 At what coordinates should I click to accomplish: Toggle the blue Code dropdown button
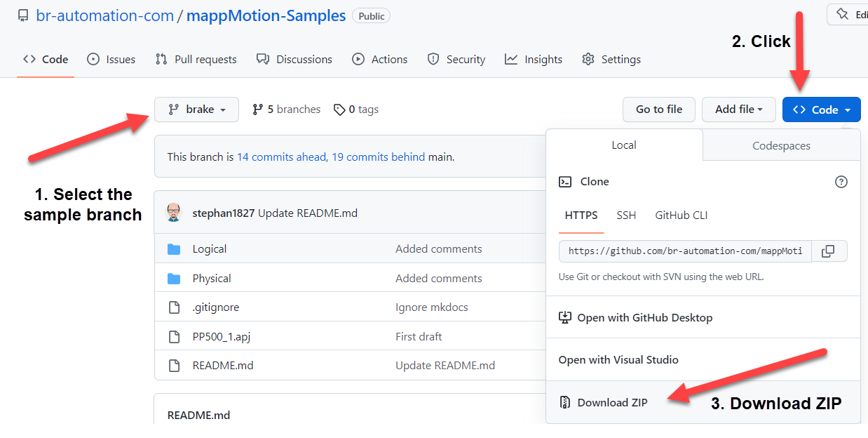pos(822,109)
